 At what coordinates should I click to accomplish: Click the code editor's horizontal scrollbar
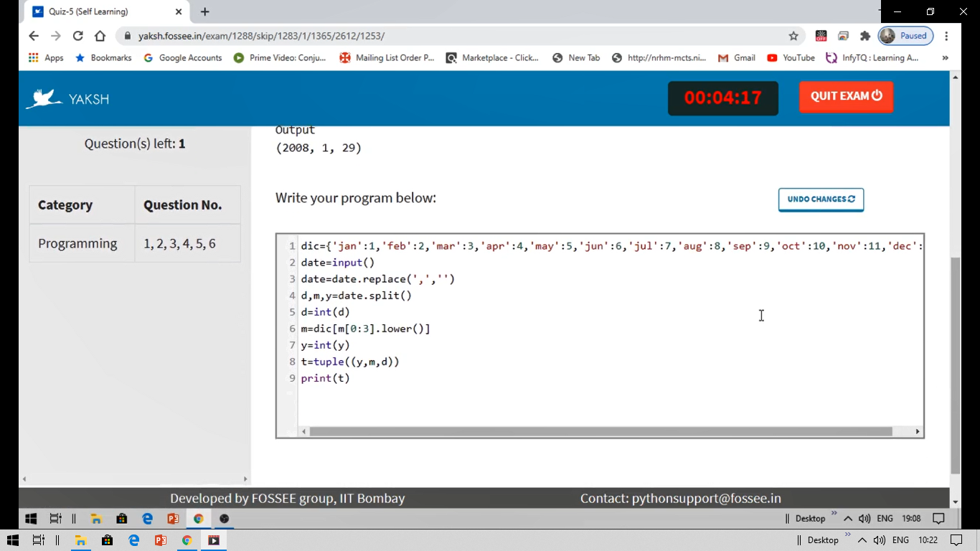[x=610, y=430]
